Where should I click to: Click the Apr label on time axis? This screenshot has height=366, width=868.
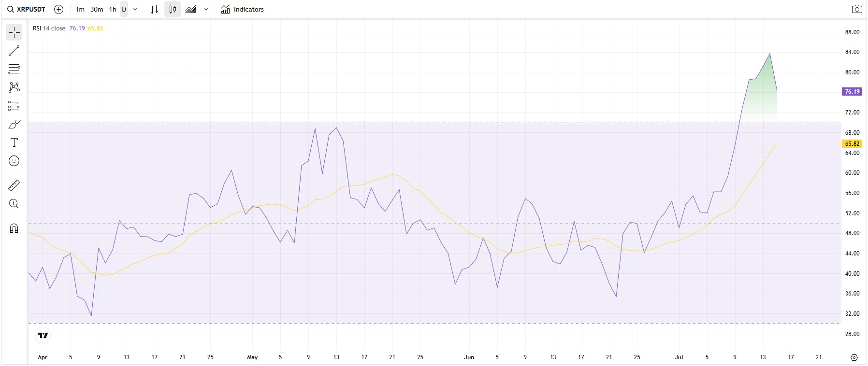click(x=43, y=357)
